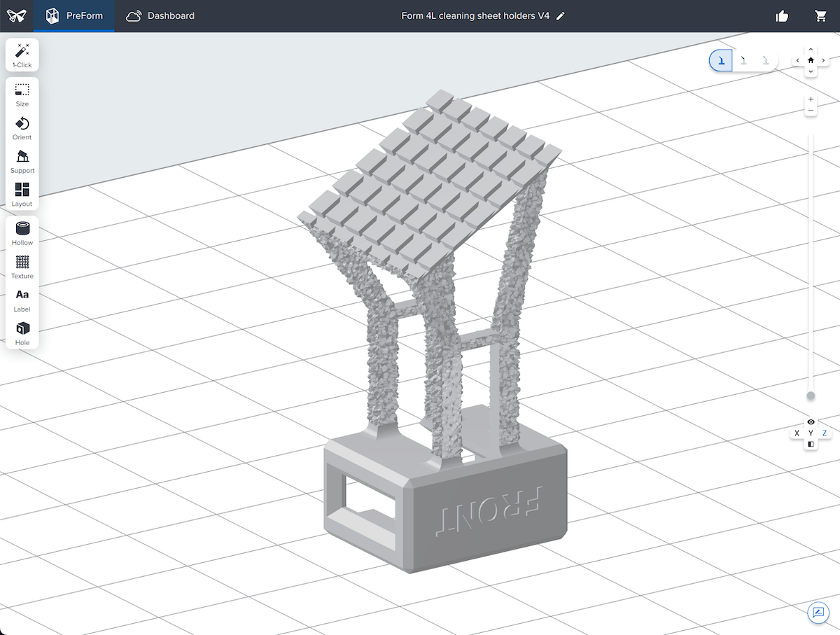The image size is (840, 635).
Task: Select the first (active) support view mode
Action: click(x=721, y=61)
